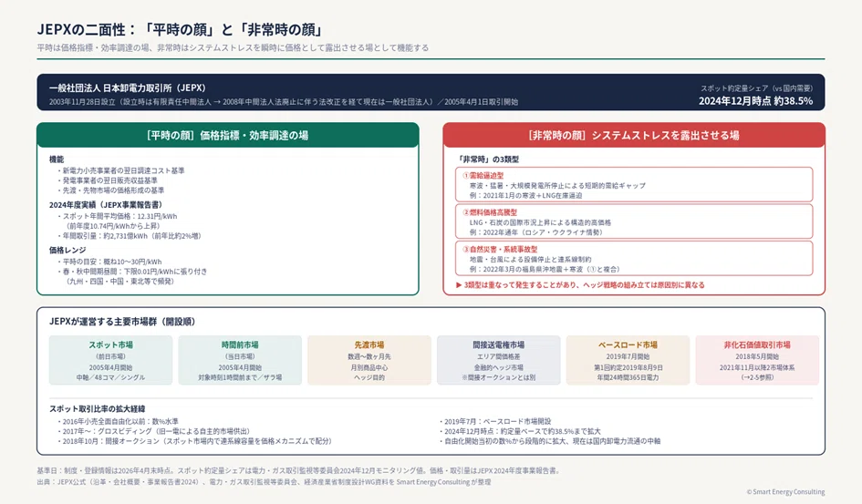Select the subtitle line beginning "平時は価格指標・効率調達の場"
Image resolution: width=862 pixels, height=504 pixels.
(233, 47)
